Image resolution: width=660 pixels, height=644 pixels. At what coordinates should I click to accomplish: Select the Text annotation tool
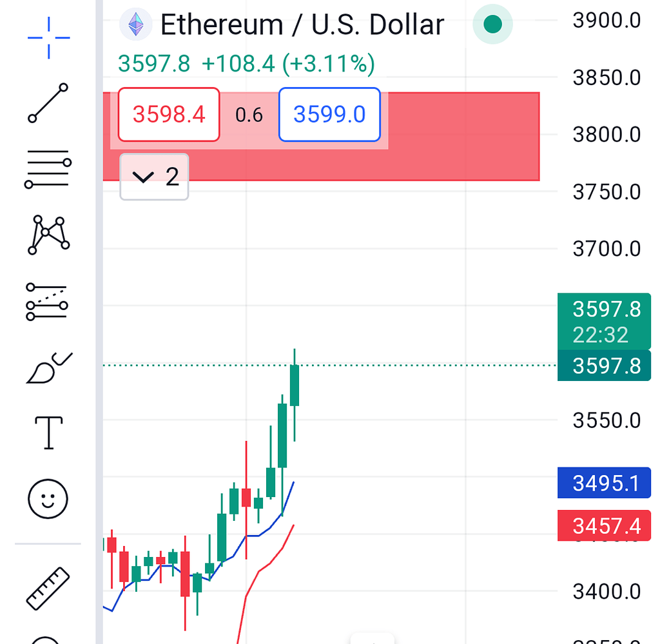(x=48, y=432)
